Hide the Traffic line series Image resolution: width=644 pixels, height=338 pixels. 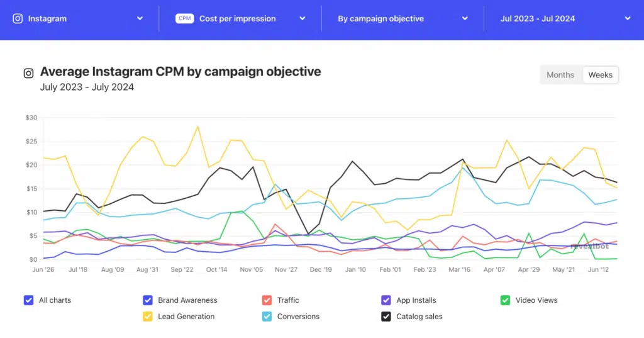[x=267, y=300]
